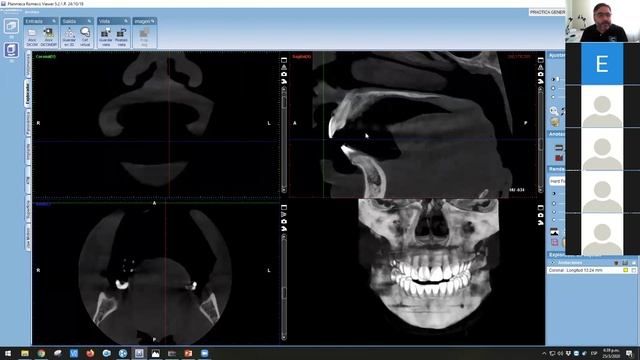Viewport: 640px width, 360px height.
Task: Click the PRACTICA GENERAL label button
Action: (547, 12)
